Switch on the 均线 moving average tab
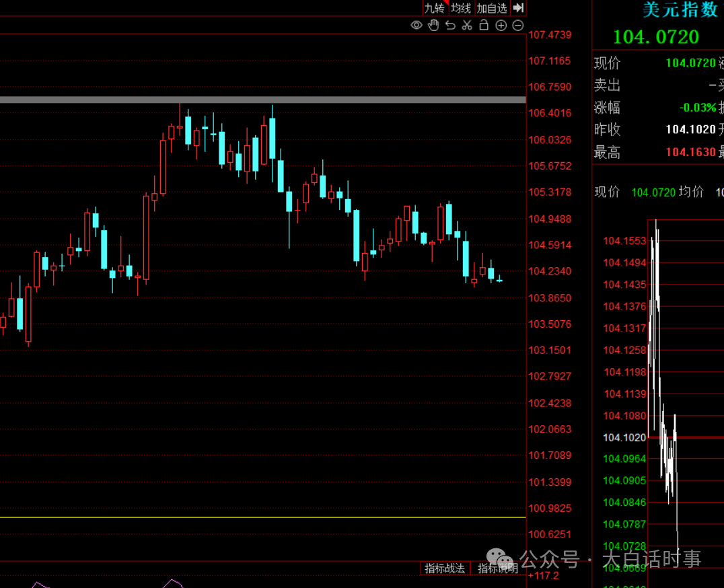724x588 pixels. (461, 8)
